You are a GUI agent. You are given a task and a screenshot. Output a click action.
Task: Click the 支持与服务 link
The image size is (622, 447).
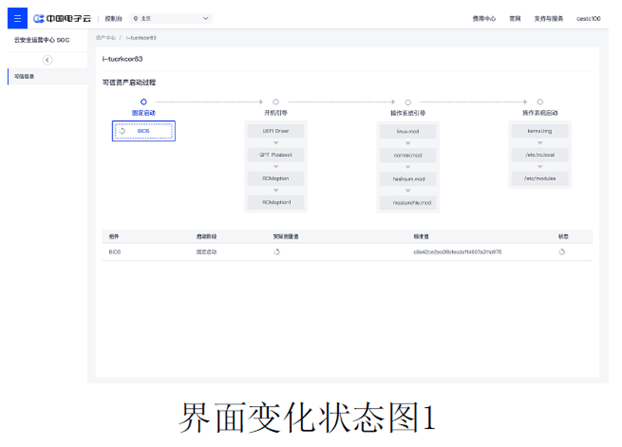pyautogui.click(x=549, y=18)
